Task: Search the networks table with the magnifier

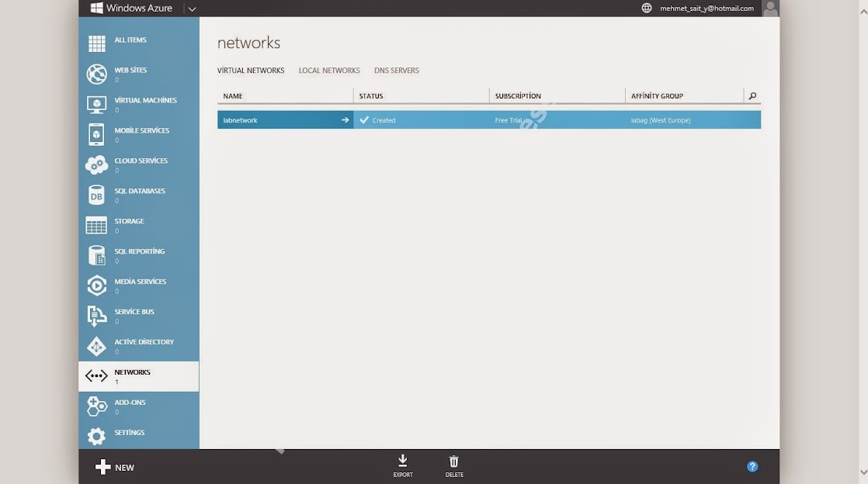Action: [752, 96]
